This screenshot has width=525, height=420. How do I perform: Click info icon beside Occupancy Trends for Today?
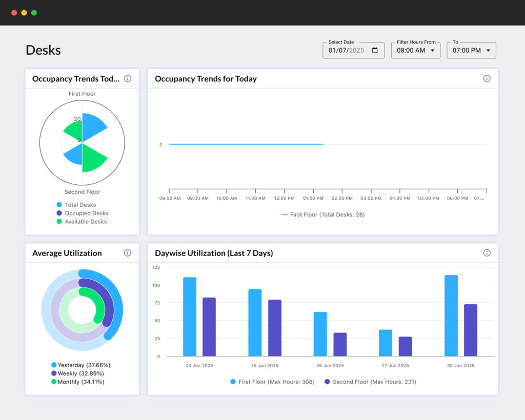[487, 78]
